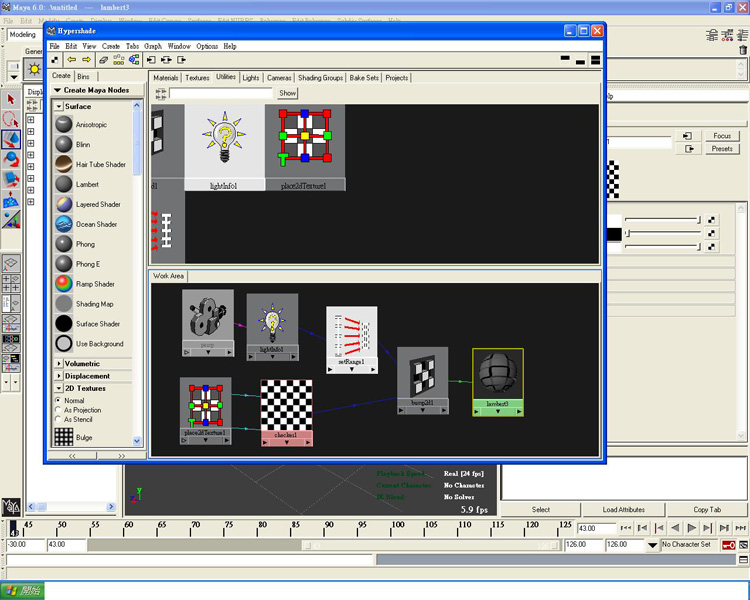This screenshot has height=600, width=750.
Task: Open Hypershade Create menu
Action: click(x=110, y=46)
